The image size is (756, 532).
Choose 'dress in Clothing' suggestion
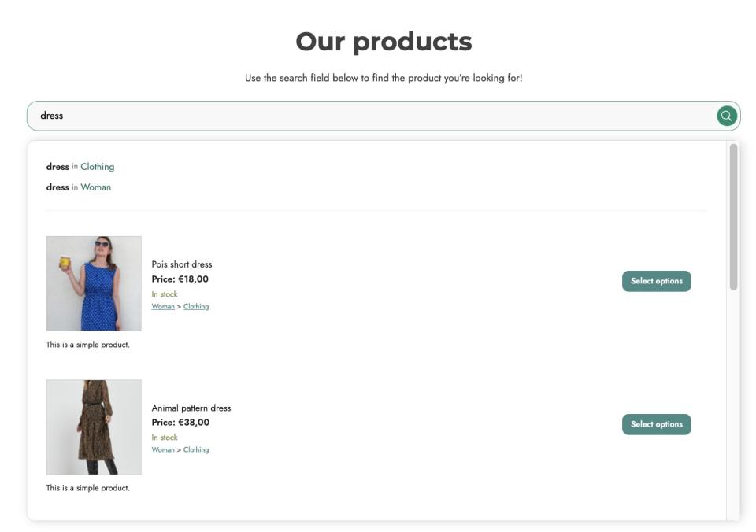coord(80,167)
